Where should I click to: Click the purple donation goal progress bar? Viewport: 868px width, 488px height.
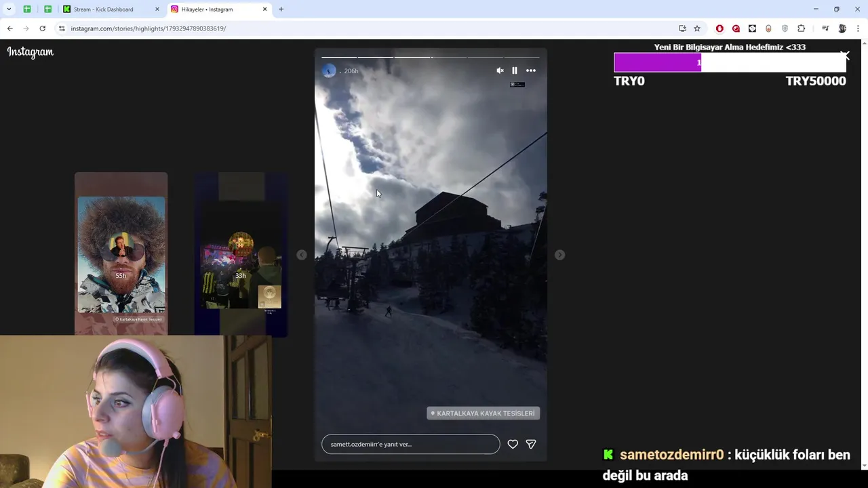[x=730, y=62]
